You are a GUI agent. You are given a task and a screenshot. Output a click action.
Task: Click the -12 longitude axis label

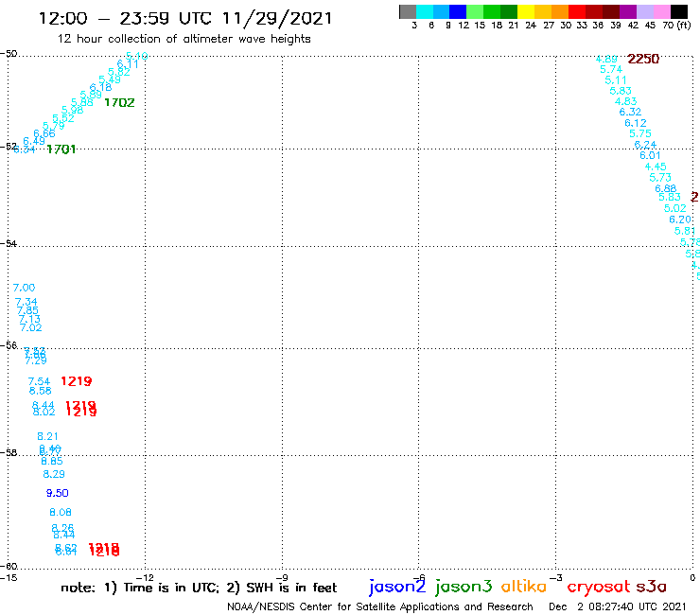145,577
